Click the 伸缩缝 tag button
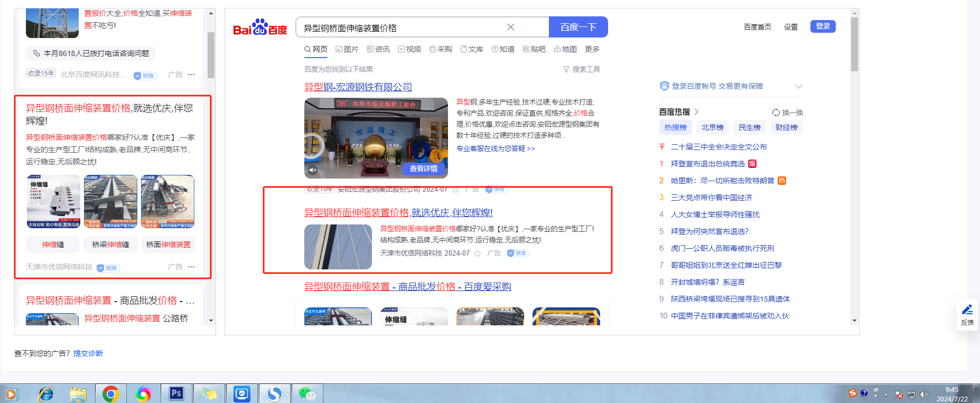Viewport: 980px width, 403px height. tap(53, 245)
